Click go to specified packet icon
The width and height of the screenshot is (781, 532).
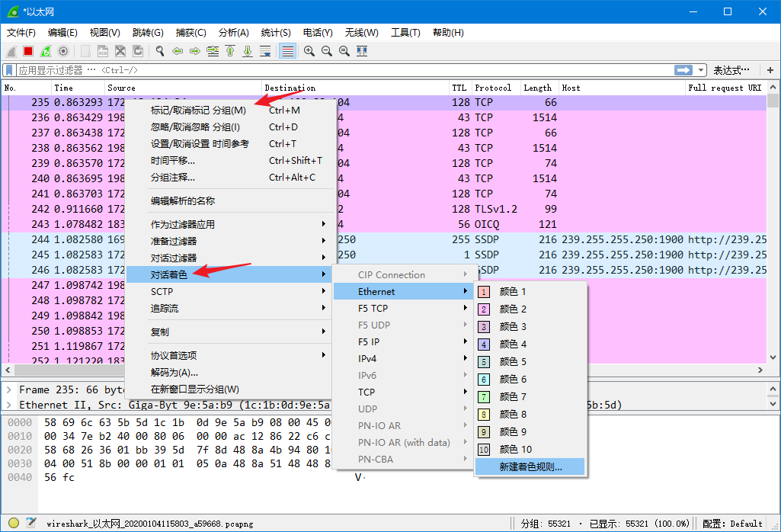click(213, 51)
